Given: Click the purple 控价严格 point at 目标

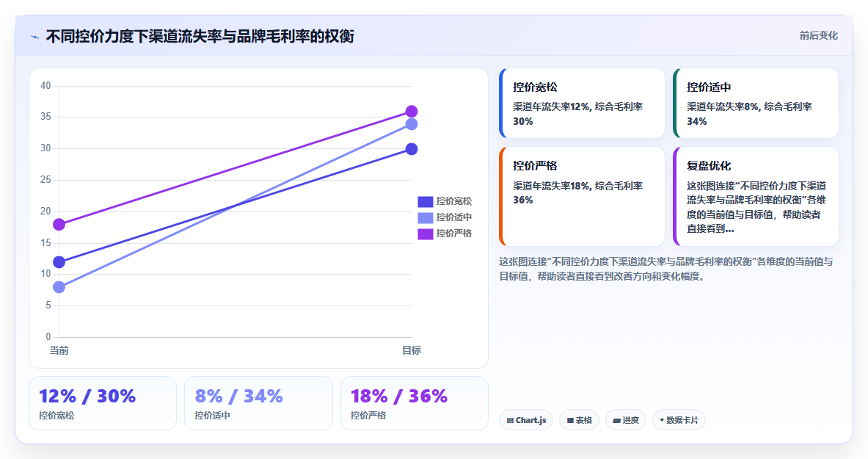Looking at the screenshot, I should (x=412, y=112).
